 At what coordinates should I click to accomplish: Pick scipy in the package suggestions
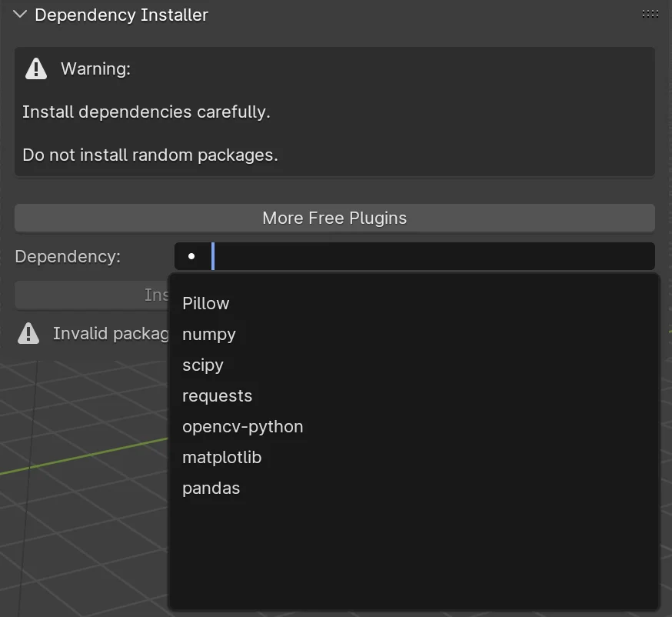point(203,365)
